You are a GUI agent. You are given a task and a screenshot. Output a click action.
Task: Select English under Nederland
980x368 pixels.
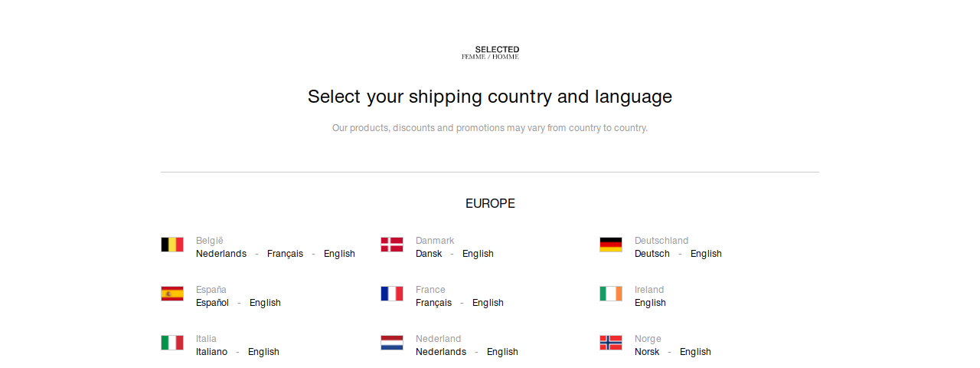pyautogui.click(x=502, y=352)
